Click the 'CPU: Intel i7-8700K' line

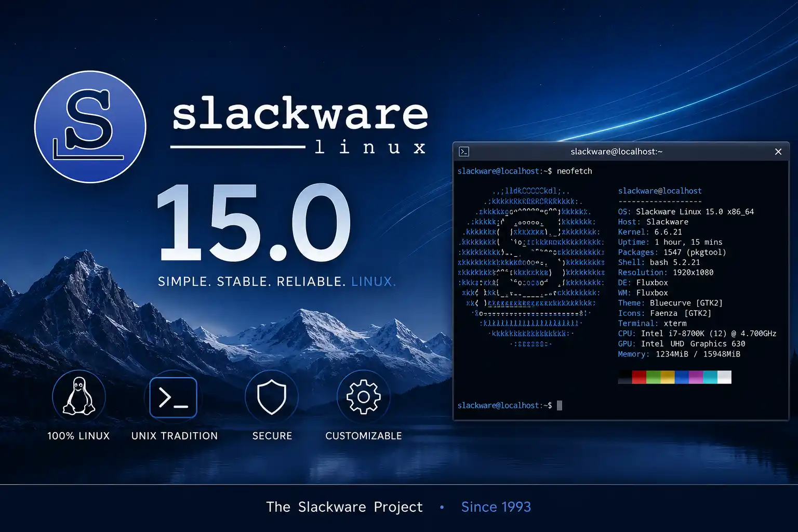point(697,334)
